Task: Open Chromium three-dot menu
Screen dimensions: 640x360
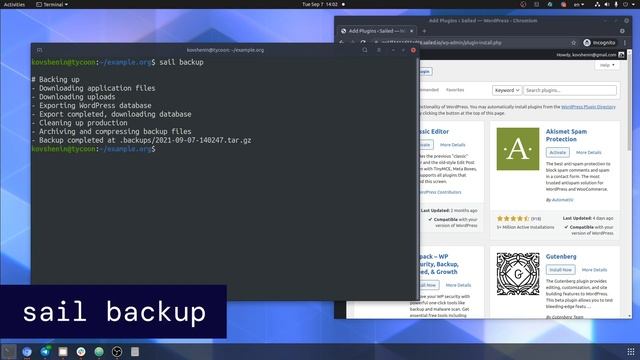Action: pyautogui.click(x=624, y=42)
